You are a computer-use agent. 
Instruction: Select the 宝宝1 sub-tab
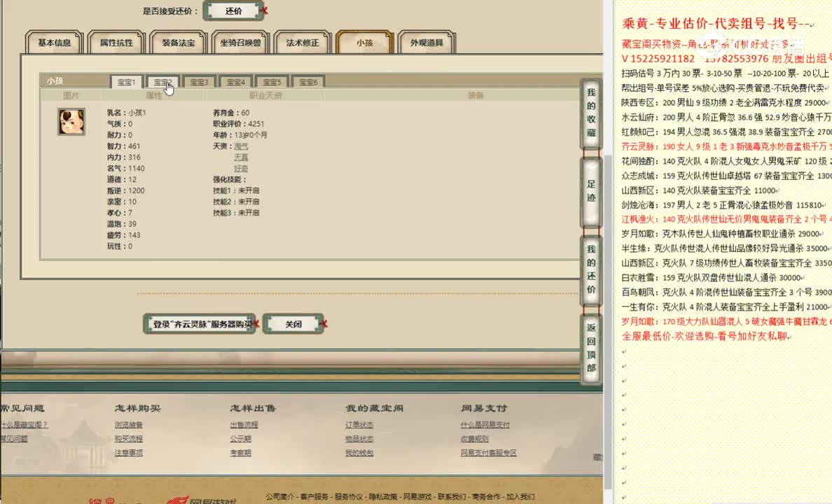click(x=126, y=82)
